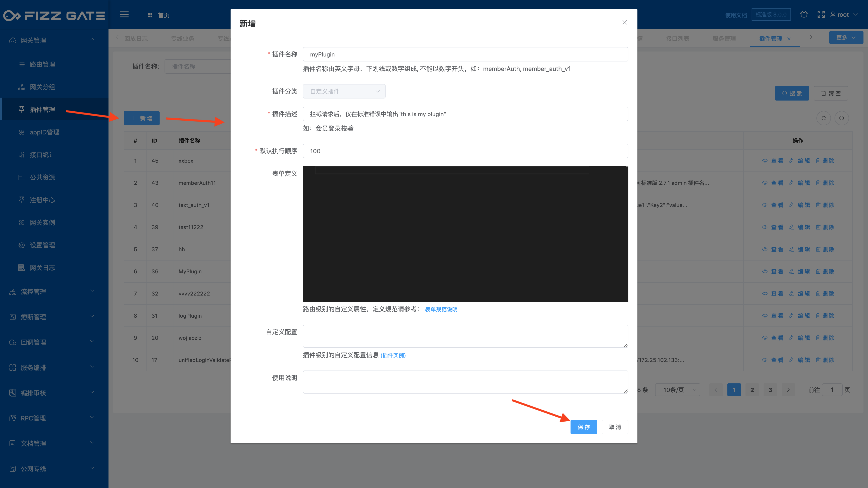Edit the memberAuth11 row

(800, 183)
